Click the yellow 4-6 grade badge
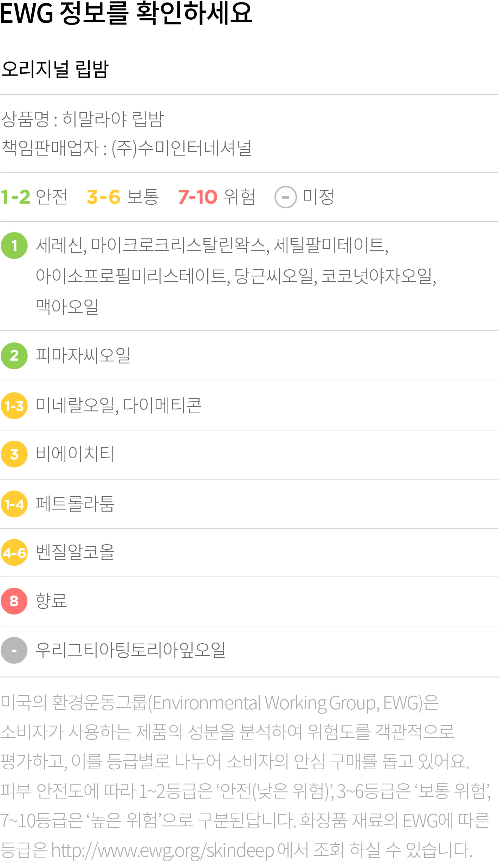Image resolution: width=499 pixels, height=868 pixels. pos(14,553)
